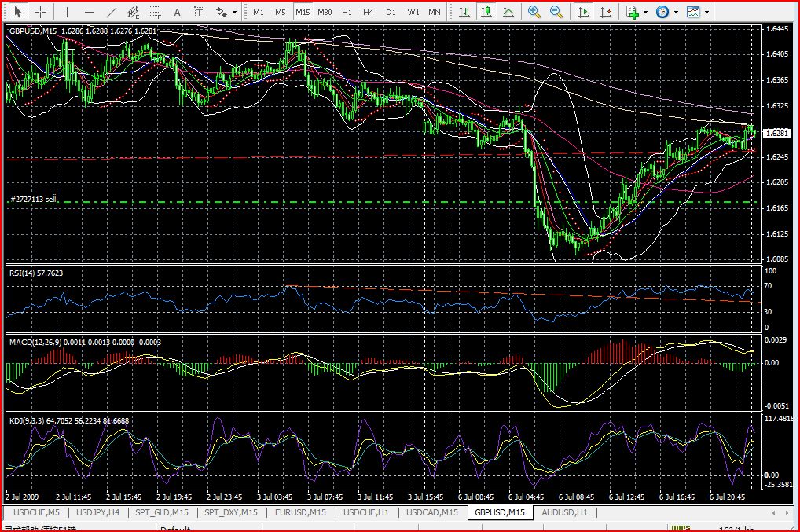This screenshot has width=800, height=532.
Task: Toggle chart auto scroll
Action: (x=583, y=12)
